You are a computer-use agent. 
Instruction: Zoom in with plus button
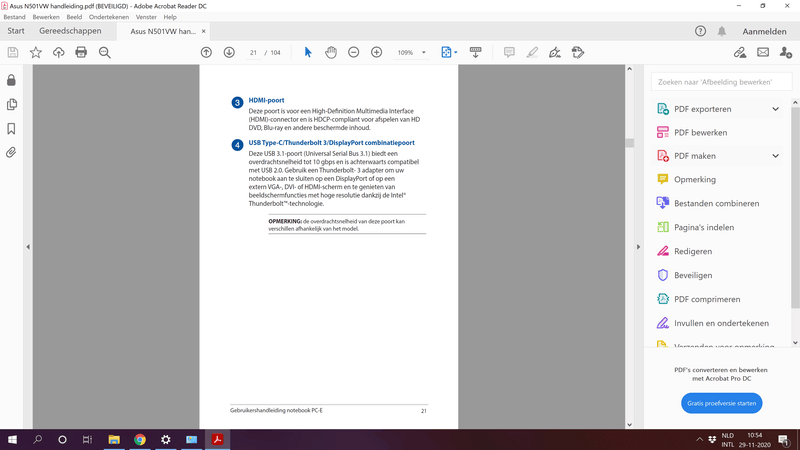pos(377,53)
